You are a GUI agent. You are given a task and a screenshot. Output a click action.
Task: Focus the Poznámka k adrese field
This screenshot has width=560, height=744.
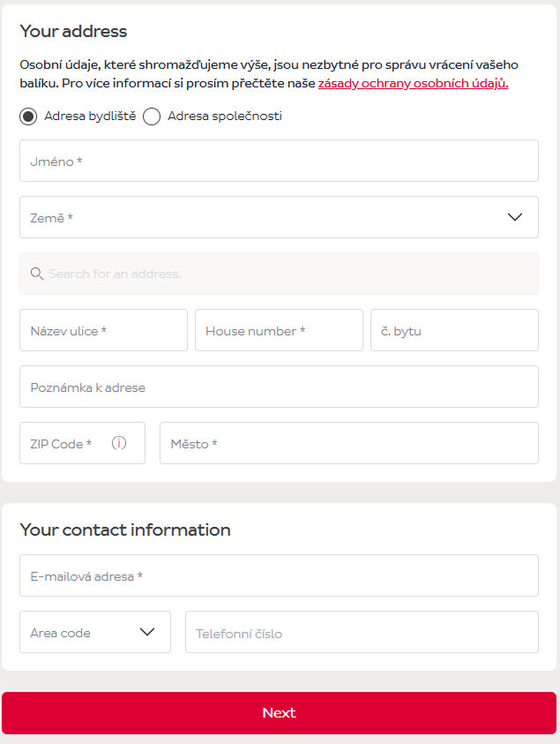pyautogui.click(x=279, y=387)
